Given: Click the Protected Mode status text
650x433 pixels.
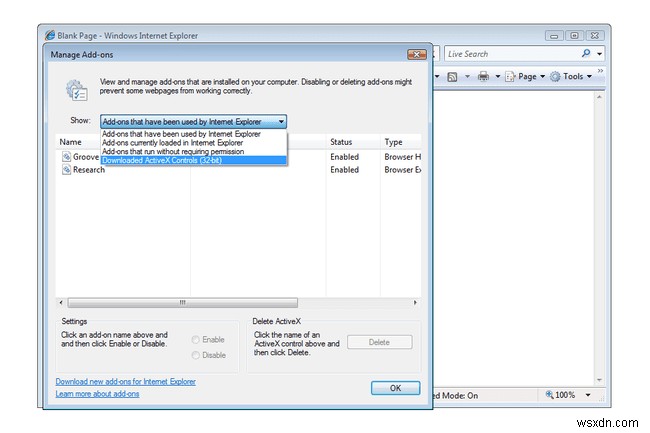Looking at the screenshot, I should click(456, 395).
